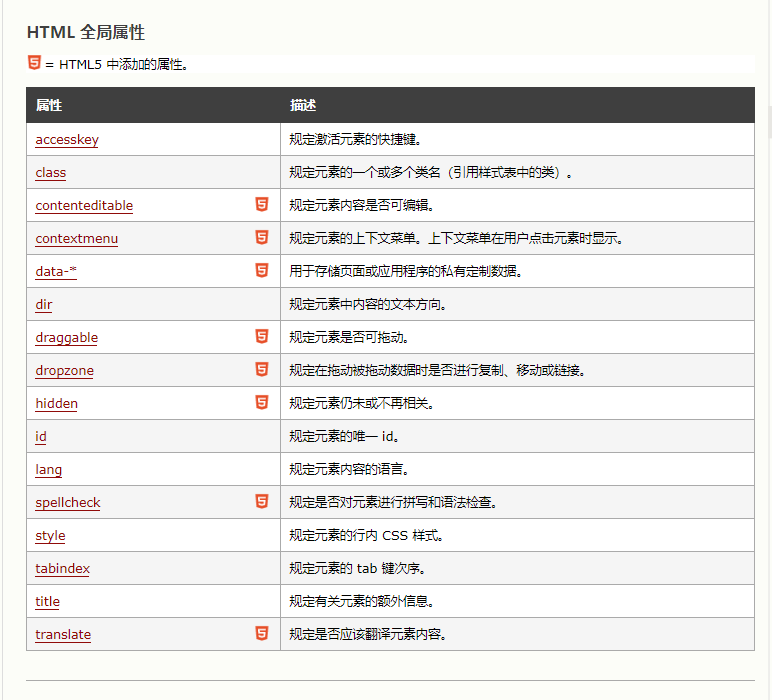
Task: Click HTML5 icon in translate row
Action: tap(262, 633)
